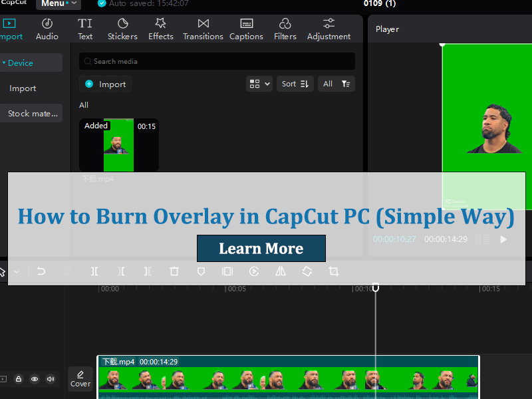Click the Rotate icon in the timeline toolbar
Viewport: 532px width, 399px height.
(x=307, y=271)
